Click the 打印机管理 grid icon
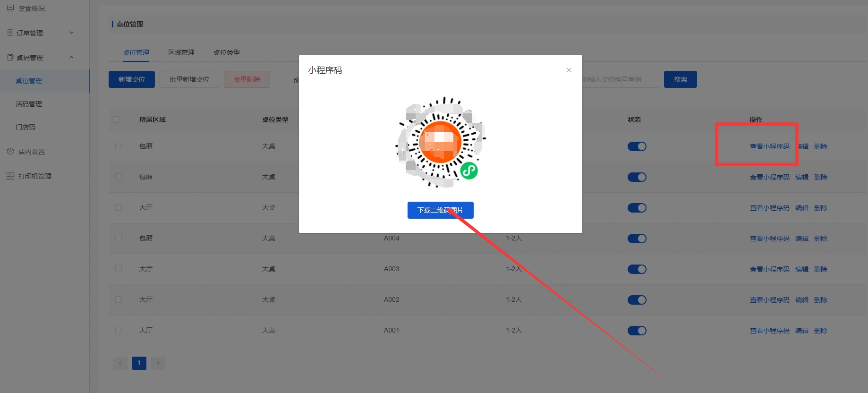Viewport: 868px width, 393px height. pyautogui.click(x=10, y=176)
